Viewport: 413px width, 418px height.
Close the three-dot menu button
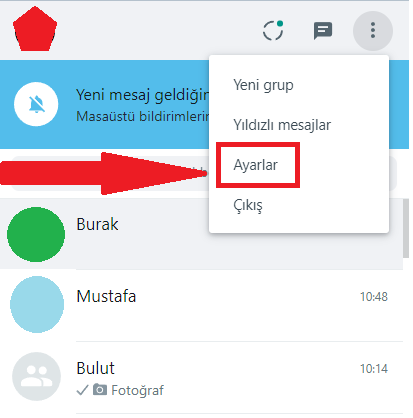(373, 31)
